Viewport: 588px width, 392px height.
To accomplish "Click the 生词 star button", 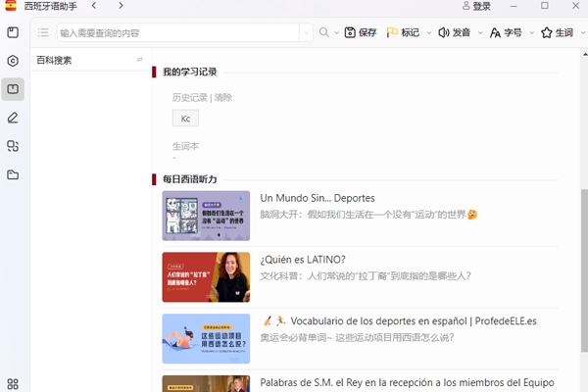I will click(x=558, y=32).
